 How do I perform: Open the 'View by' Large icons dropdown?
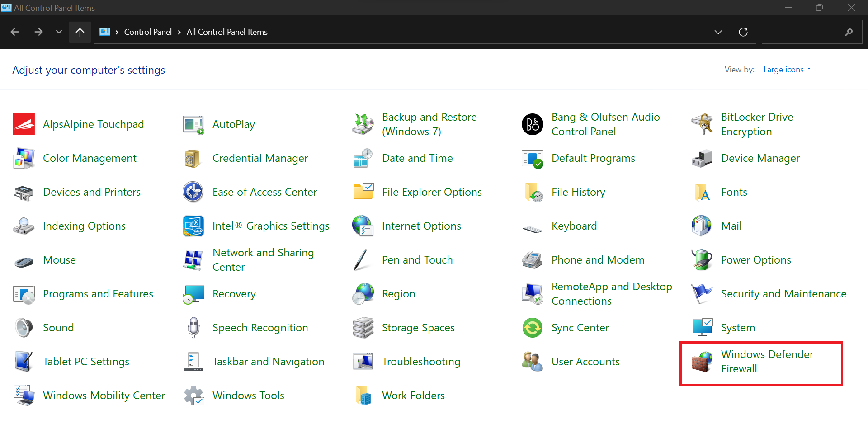pos(787,70)
